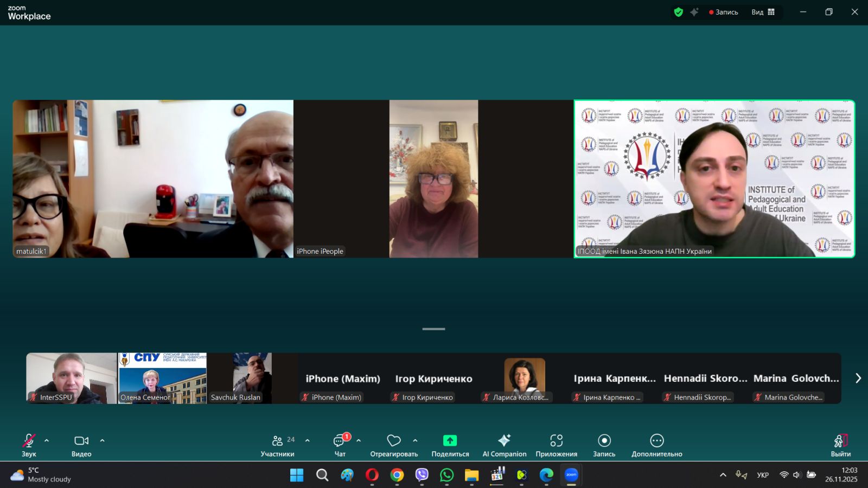Click the Share screen green icon
Image resolution: width=868 pixels, height=488 pixels.
[450, 440]
